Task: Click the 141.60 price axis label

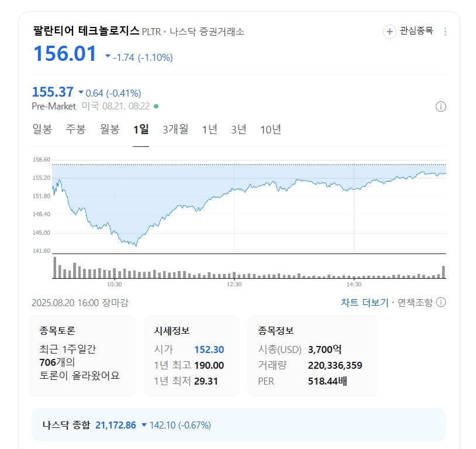Action: coord(42,251)
